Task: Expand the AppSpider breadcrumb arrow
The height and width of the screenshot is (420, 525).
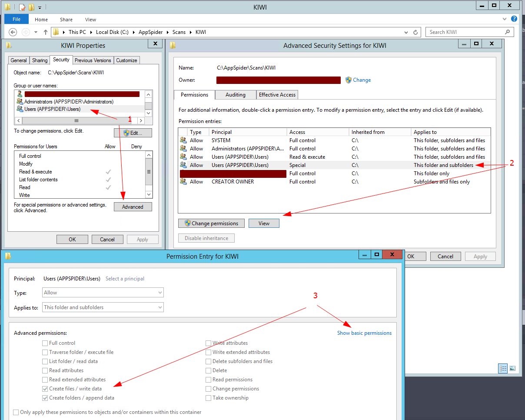Action: tap(168, 32)
